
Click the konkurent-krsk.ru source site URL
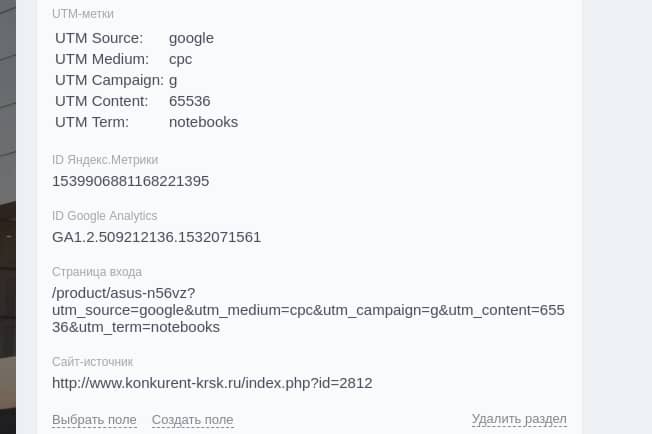click(x=212, y=383)
